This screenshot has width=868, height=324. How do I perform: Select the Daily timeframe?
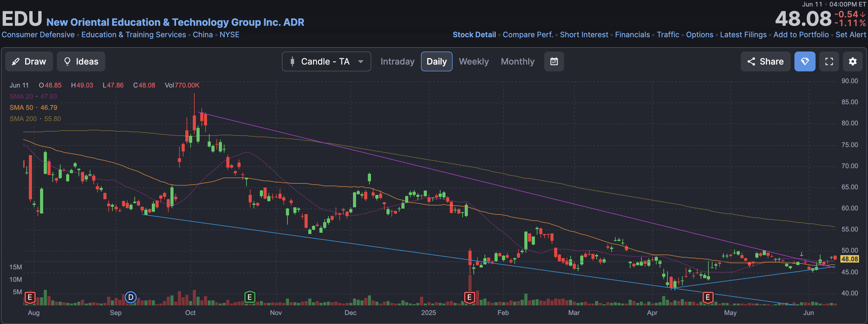pyautogui.click(x=436, y=61)
